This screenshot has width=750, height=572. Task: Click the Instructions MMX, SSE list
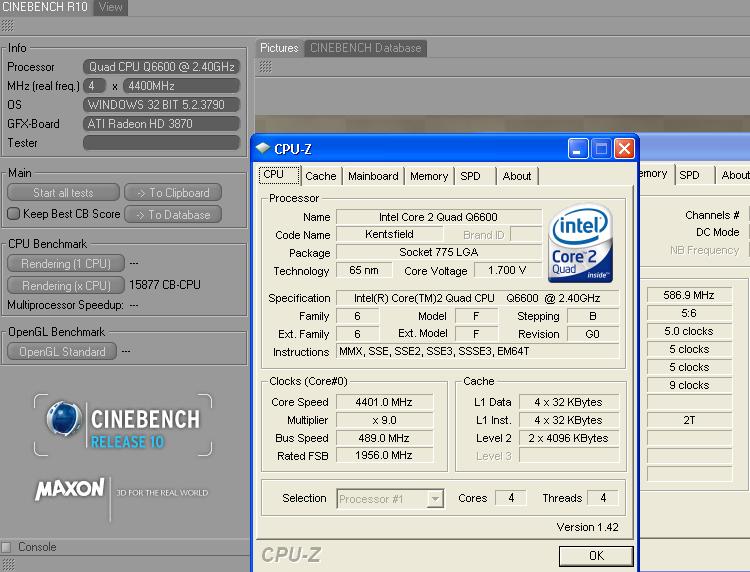point(477,352)
